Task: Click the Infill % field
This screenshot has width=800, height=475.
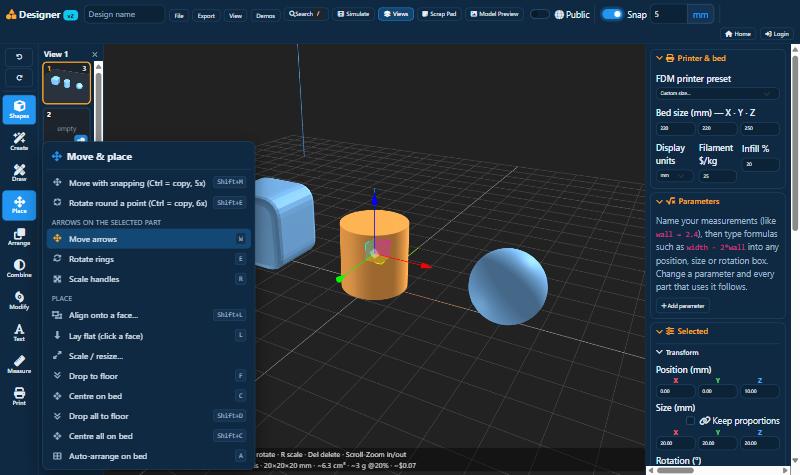Action: 760,164
